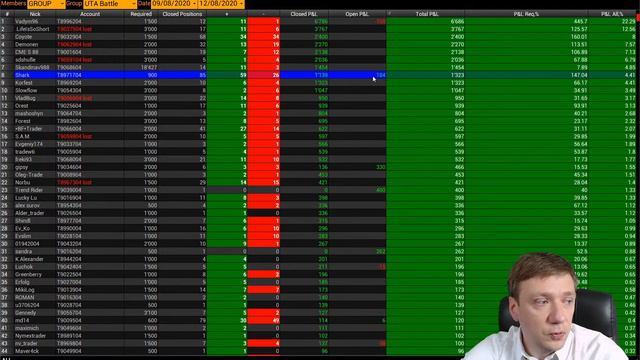Click Required value 18'427 in row 7
This screenshot has width=640, height=360.
[149, 67]
